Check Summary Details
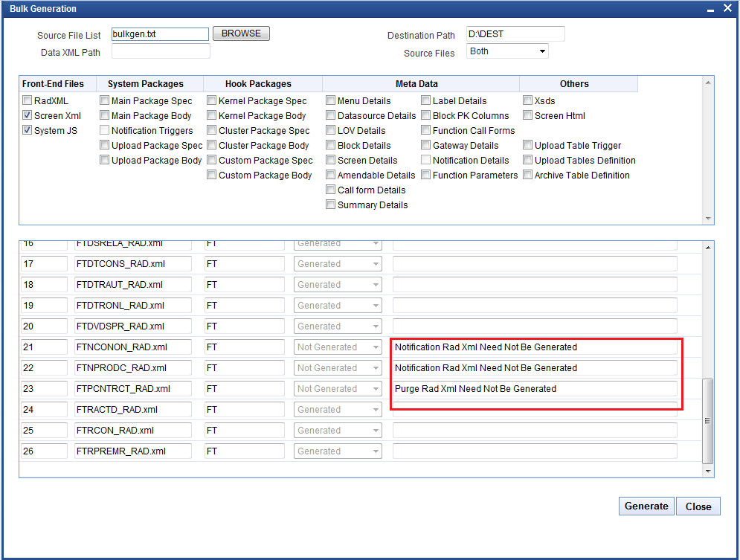Viewport: 740px width, 560px height. point(331,205)
